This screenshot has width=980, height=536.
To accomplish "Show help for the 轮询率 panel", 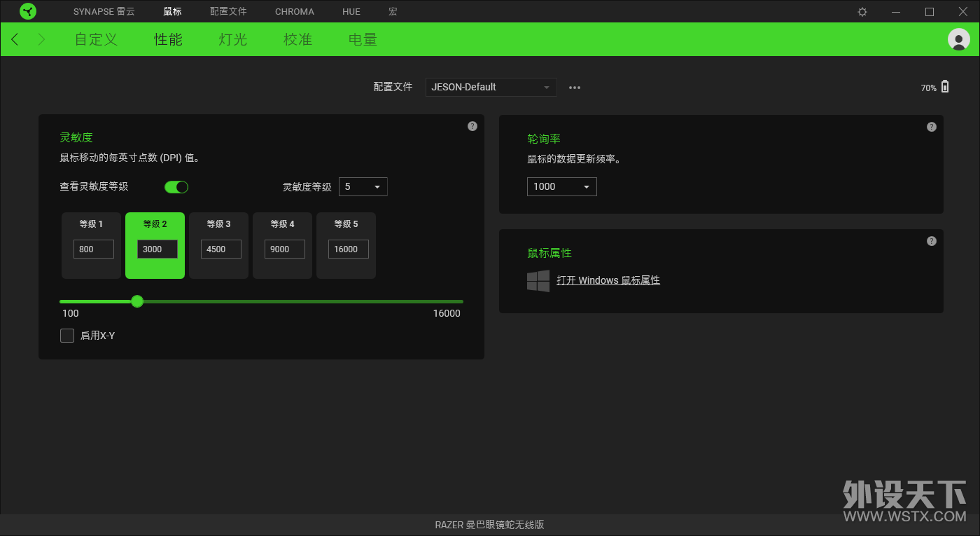I will click(931, 127).
